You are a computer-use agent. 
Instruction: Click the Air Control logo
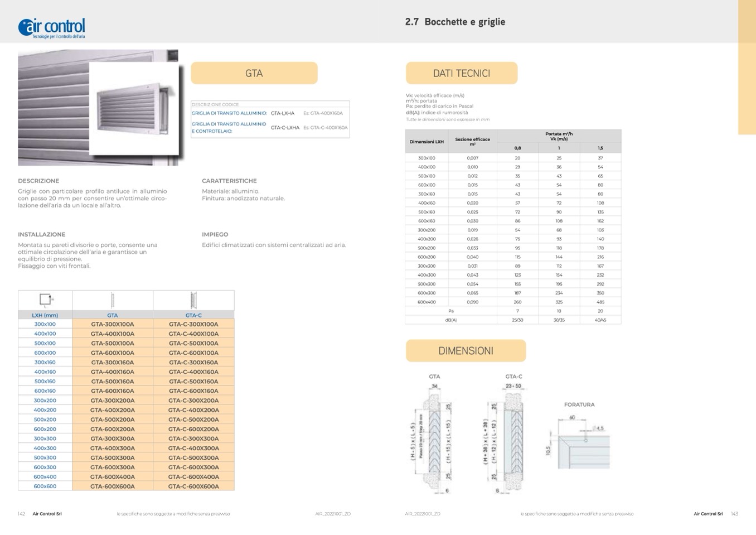[51, 27]
